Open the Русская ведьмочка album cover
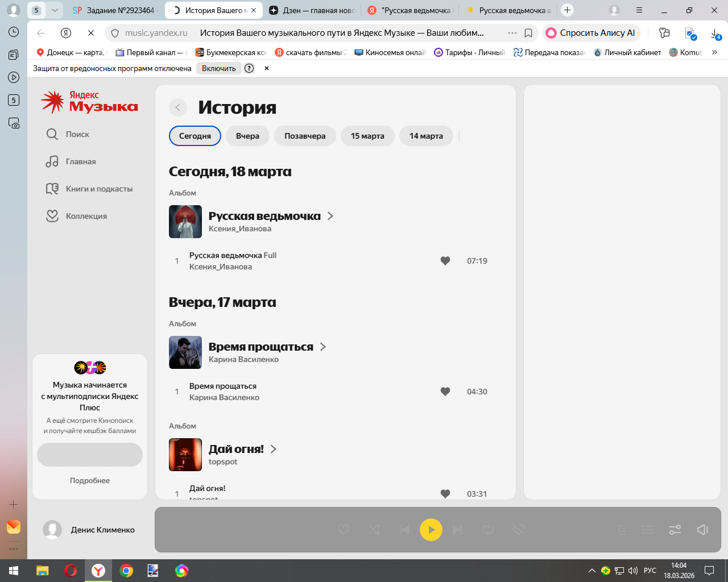Image resolution: width=728 pixels, height=582 pixels. (185, 222)
